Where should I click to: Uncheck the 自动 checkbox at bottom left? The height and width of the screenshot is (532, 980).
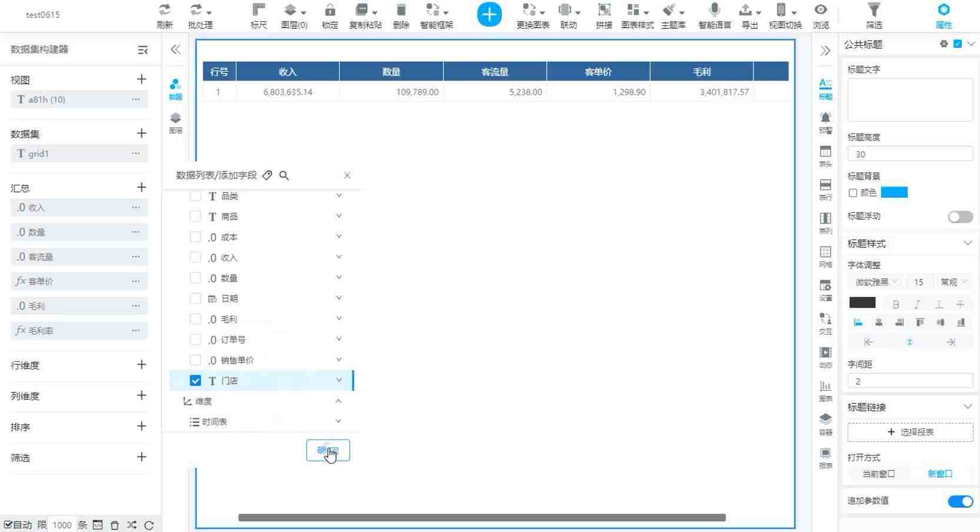point(8,525)
